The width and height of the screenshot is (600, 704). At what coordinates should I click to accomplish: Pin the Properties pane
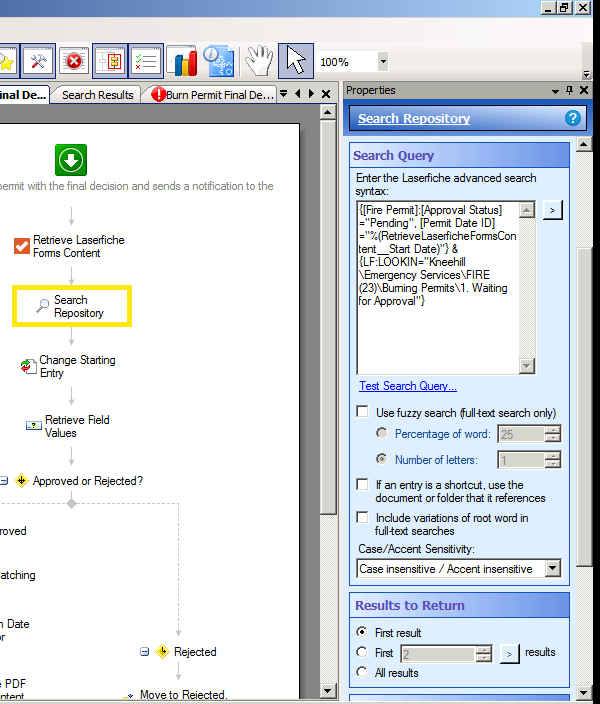coord(569,90)
